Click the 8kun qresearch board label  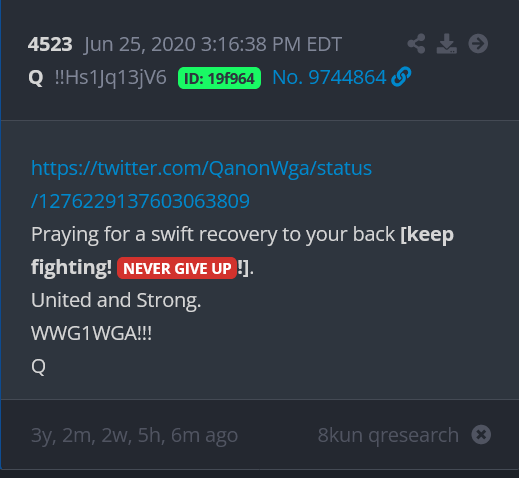click(388, 435)
